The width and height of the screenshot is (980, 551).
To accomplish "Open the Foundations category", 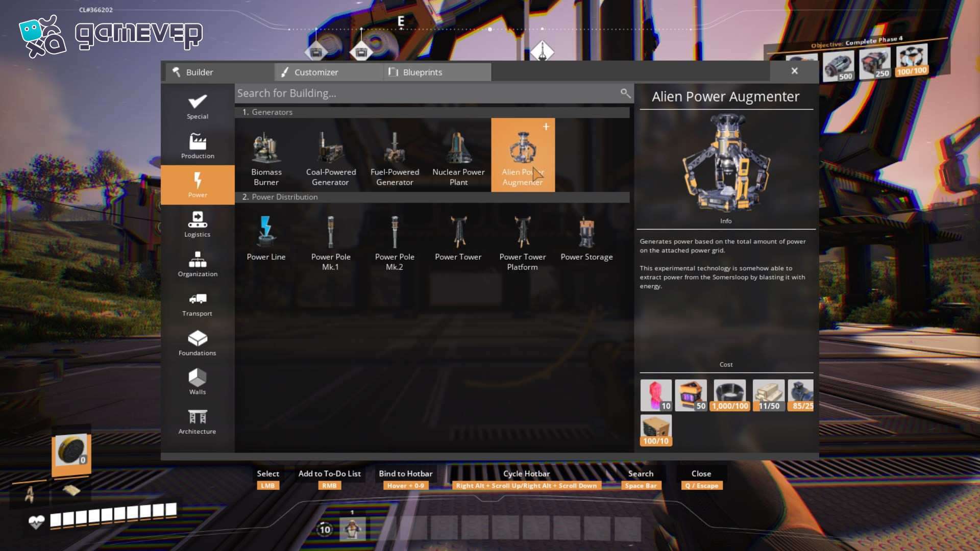I will coord(198,343).
